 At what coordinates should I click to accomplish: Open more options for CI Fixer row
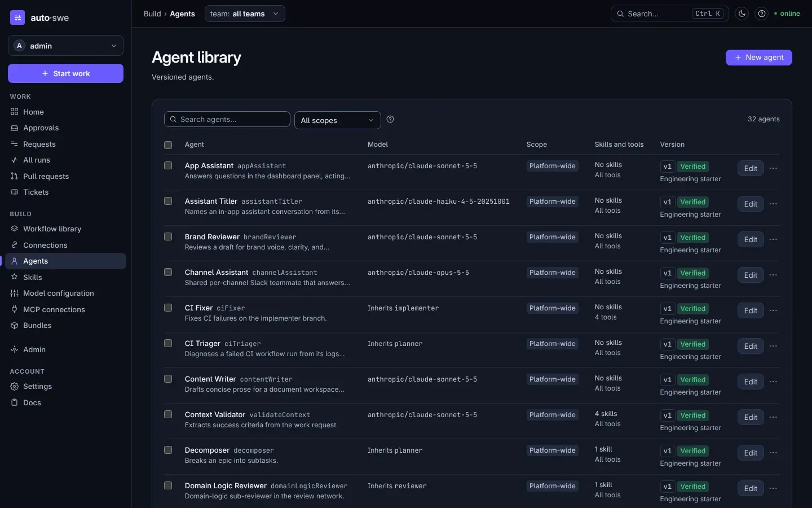coord(773,310)
